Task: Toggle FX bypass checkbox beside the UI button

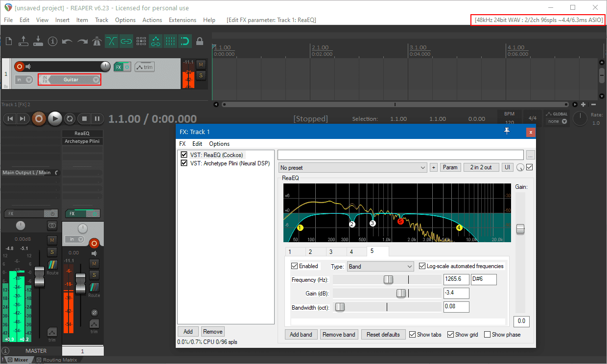Action: 529,167
